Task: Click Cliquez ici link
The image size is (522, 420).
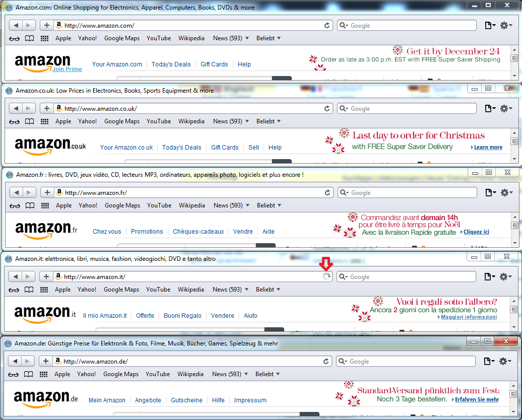Action: point(476,232)
